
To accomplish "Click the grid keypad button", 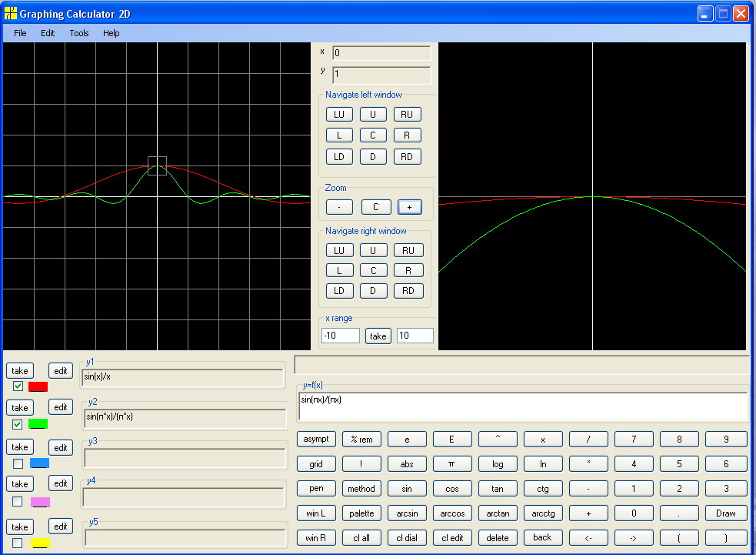I will (316, 464).
